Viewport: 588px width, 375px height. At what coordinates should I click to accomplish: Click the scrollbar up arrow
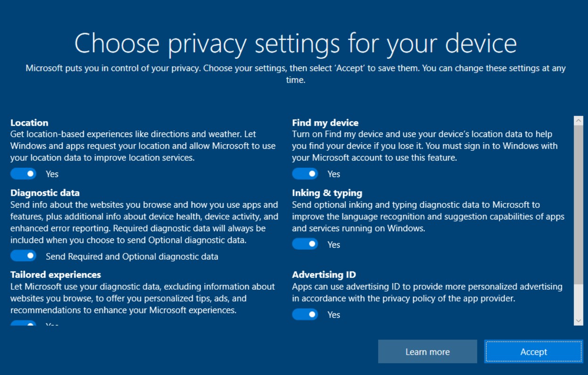click(579, 121)
